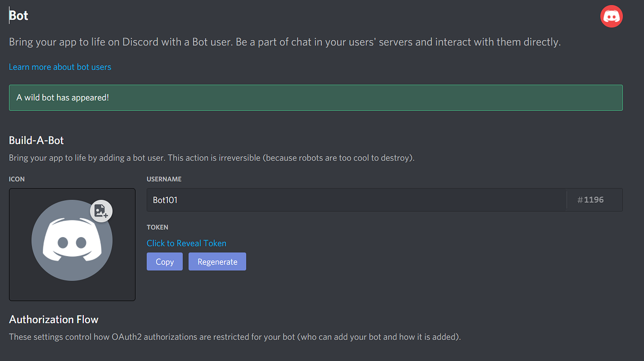Click the Authorization Flow heading
Screen dimensions: 644x361
click(53, 319)
